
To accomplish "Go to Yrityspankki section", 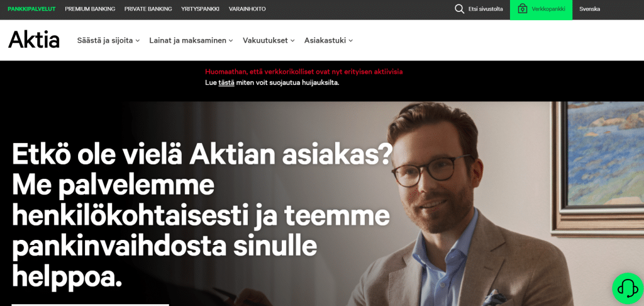I will (x=201, y=9).
